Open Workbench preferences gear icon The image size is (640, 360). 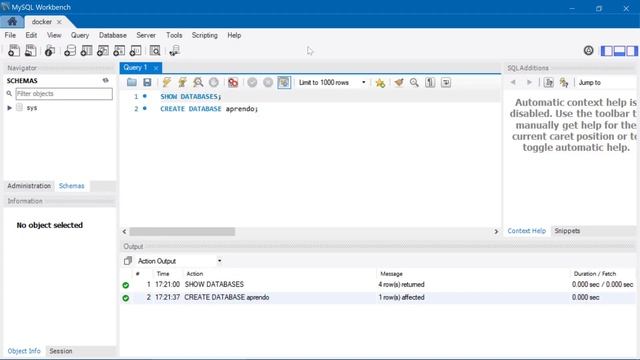point(588,51)
